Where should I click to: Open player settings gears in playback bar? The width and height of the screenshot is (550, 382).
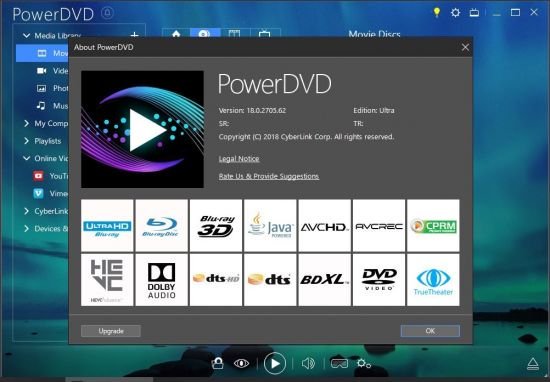tap(363, 363)
